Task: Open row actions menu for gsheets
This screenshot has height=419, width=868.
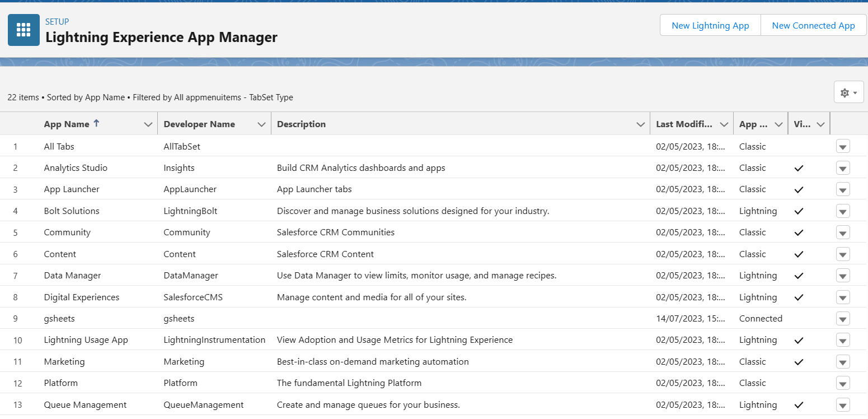Action: click(x=843, y=319)
